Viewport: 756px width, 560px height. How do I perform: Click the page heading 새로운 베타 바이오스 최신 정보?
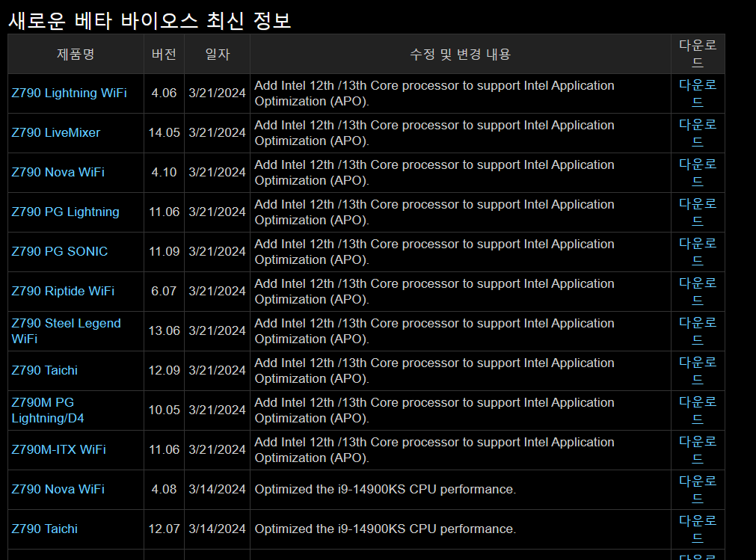coord(150,21)
